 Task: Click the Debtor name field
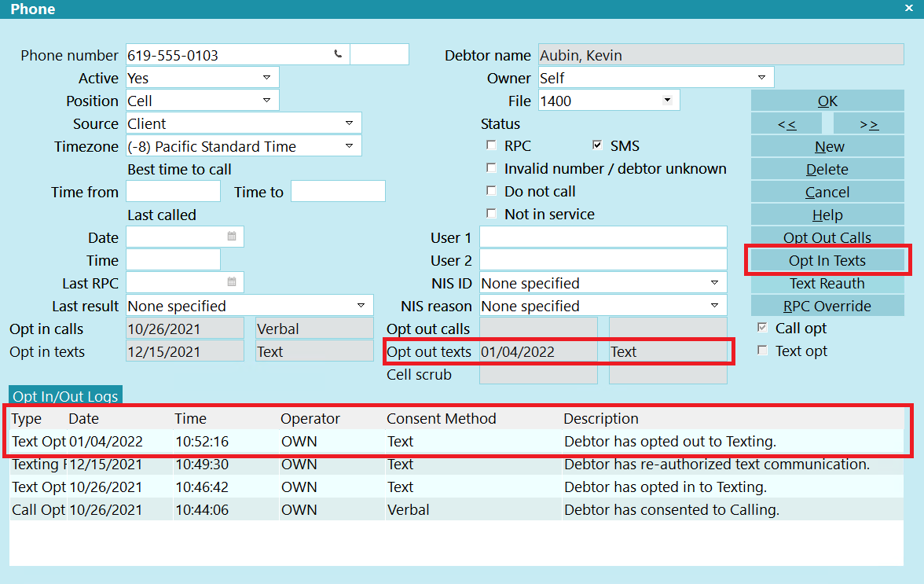(x=721, y=55)
